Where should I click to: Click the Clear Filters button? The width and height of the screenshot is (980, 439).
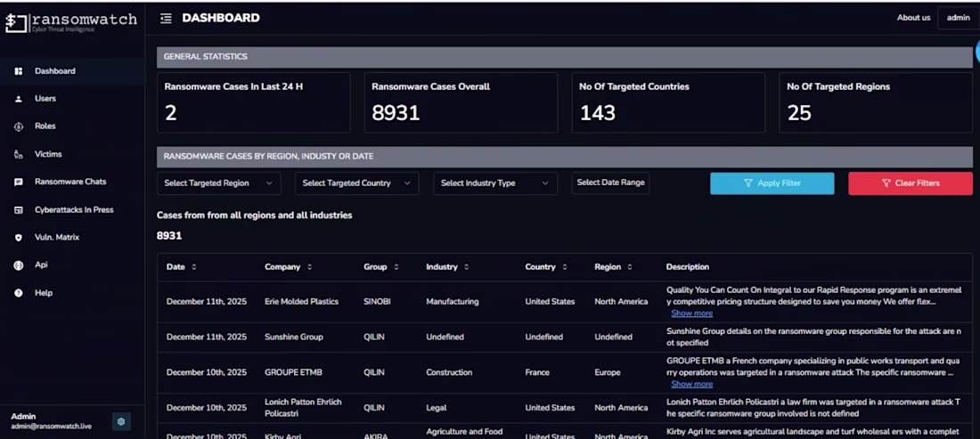pos(910,183)
